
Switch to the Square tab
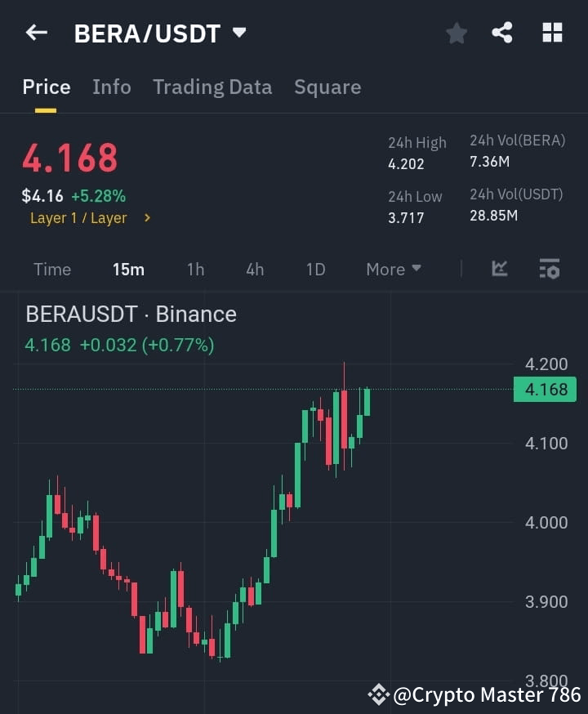point(327,87)
